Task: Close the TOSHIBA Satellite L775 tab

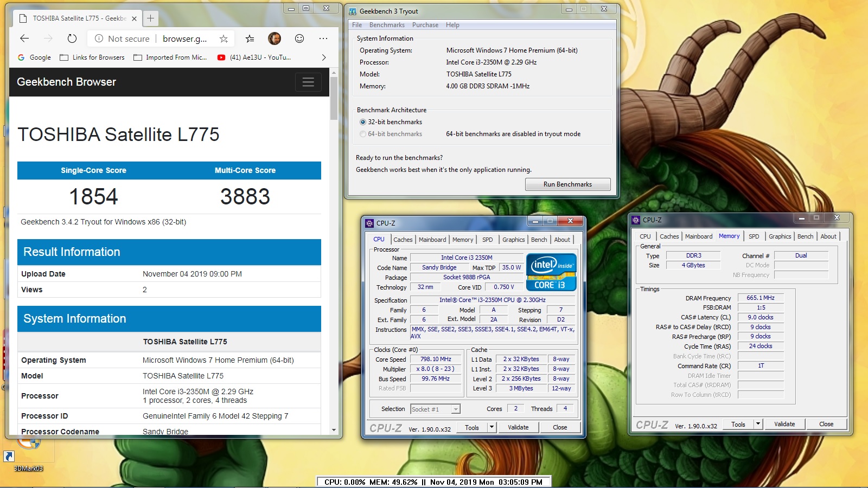Action: click(134, 18)
